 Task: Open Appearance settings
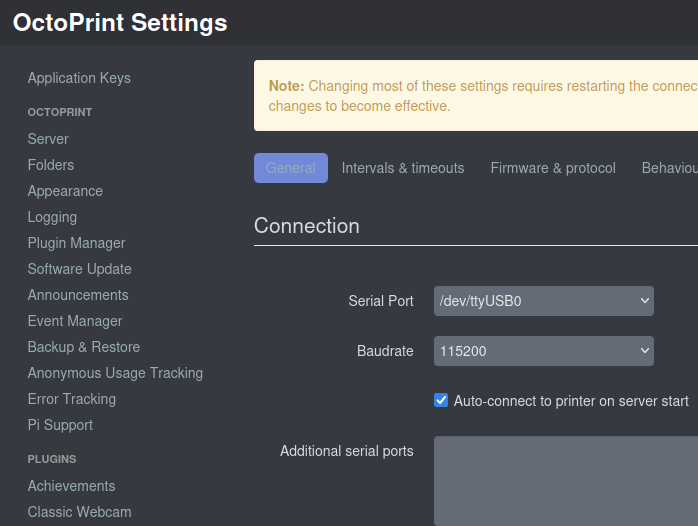click(x=65, y=191)
